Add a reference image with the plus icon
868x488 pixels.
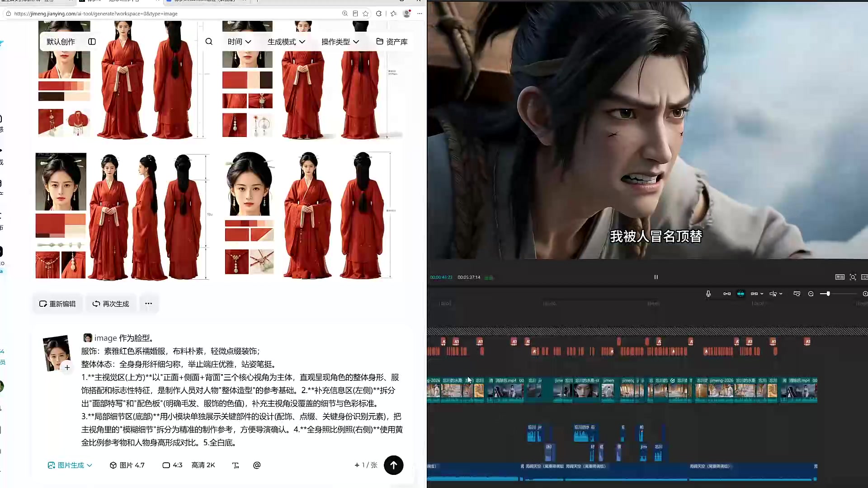pos(67,367)
